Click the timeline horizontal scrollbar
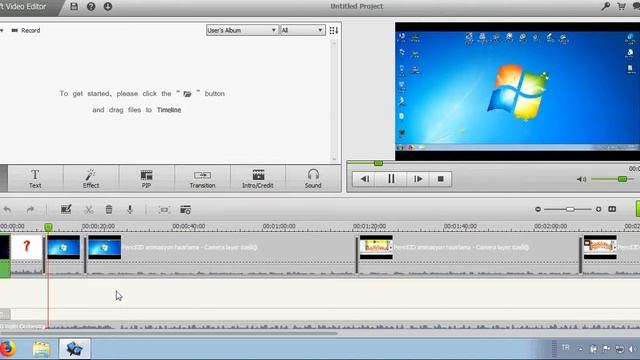The width and height of the screenshot is (640, 360). point(169,333)
